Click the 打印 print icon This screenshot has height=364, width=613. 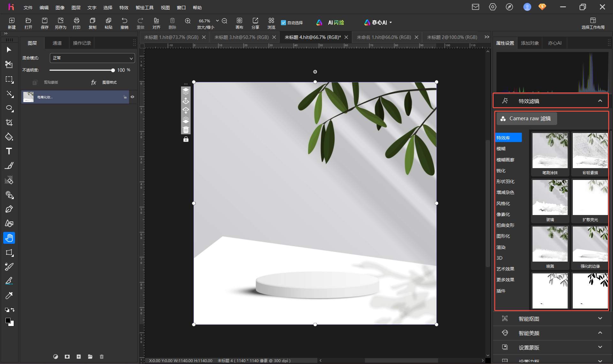[x=76, y=23]
